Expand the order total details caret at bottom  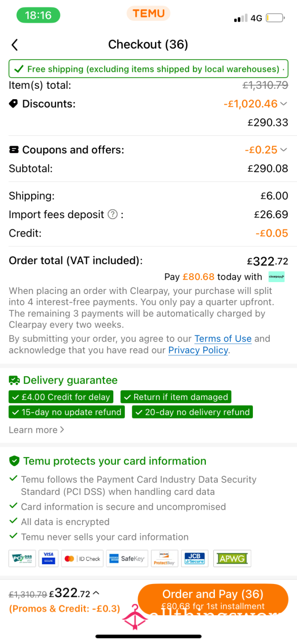click(96, 592)
